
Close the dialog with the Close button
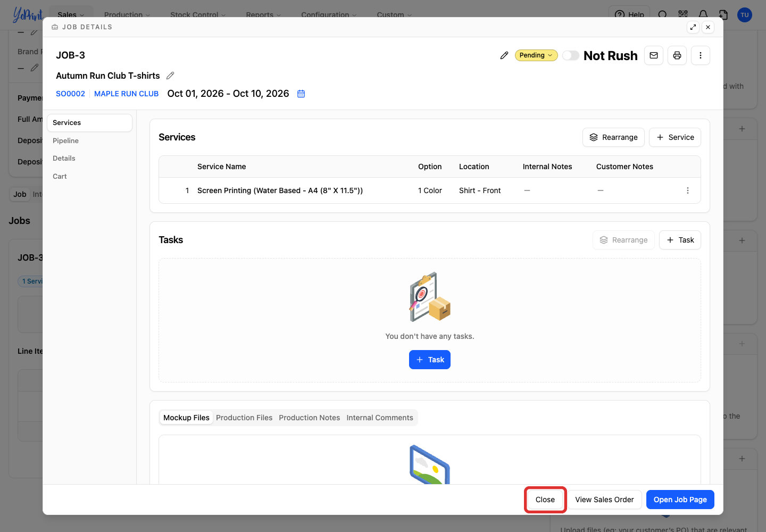tap(545, 500)
